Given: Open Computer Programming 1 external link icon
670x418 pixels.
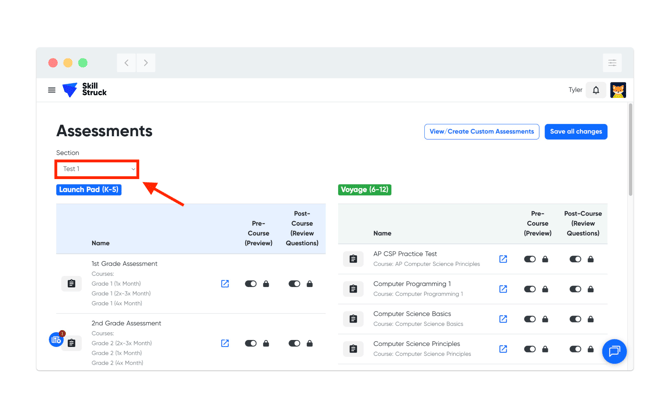Looking at the screenshot, I should (x=503, y=289).
